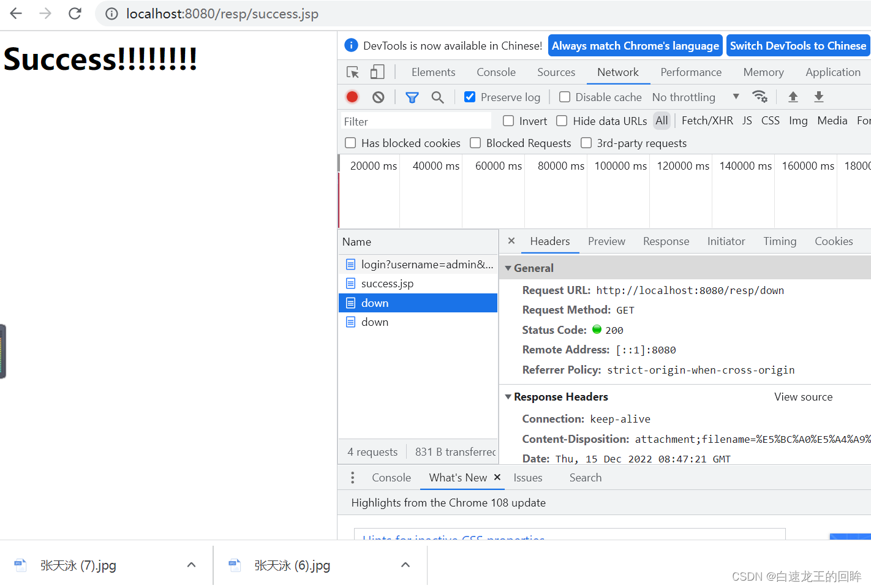The height and width of the screenshot is (588, 871).
Task: Open the Memory tab
Action: [x=763, y=72]
